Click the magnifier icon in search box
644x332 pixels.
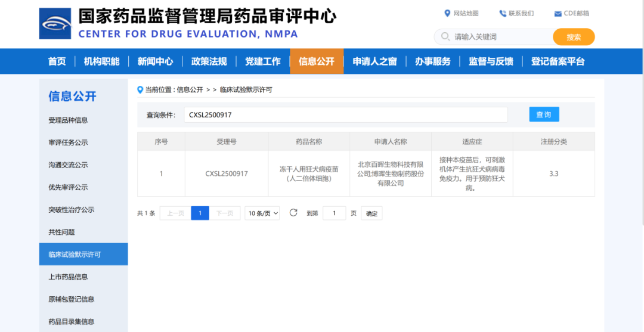(x=445, y=37)
